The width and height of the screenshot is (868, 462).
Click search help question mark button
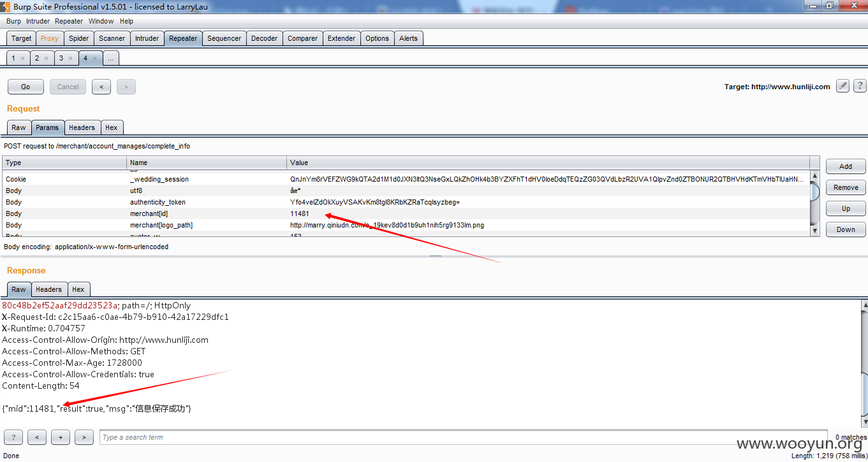pyautogui.click(x=13, y=437)
